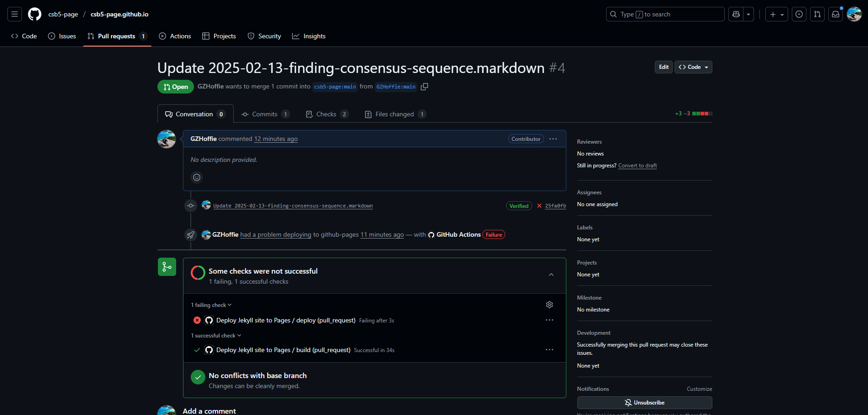Viewport: 868px width, 415px height.
Task: Open the hamburger navigation menu
Action: 15,14
